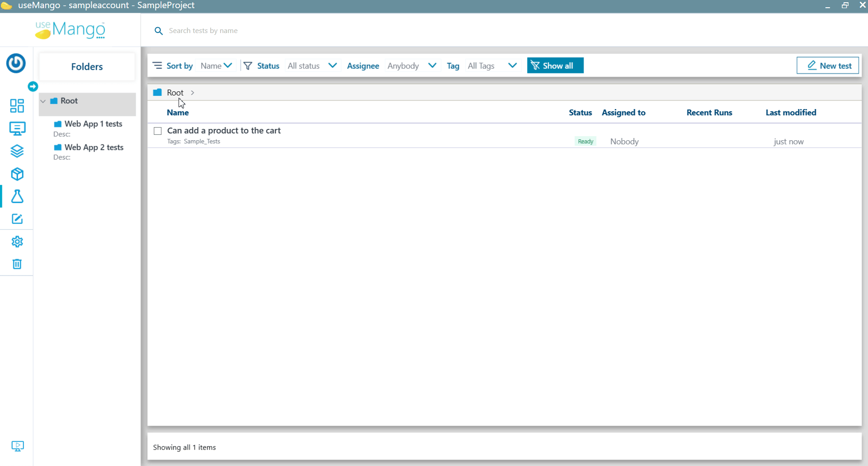The image size is (868, 466).
Task: Select the flask tests icon in sidebar
Action: click(17, 196)
